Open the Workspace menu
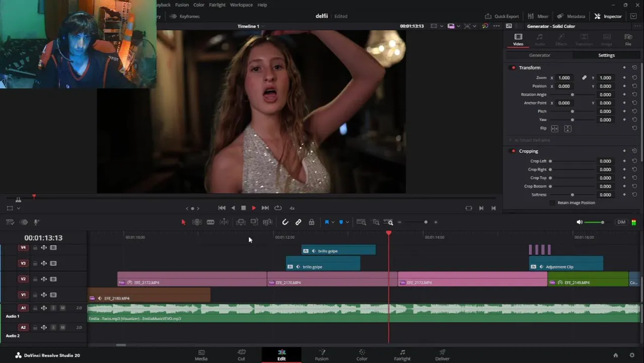 click(x=241, y=5)
